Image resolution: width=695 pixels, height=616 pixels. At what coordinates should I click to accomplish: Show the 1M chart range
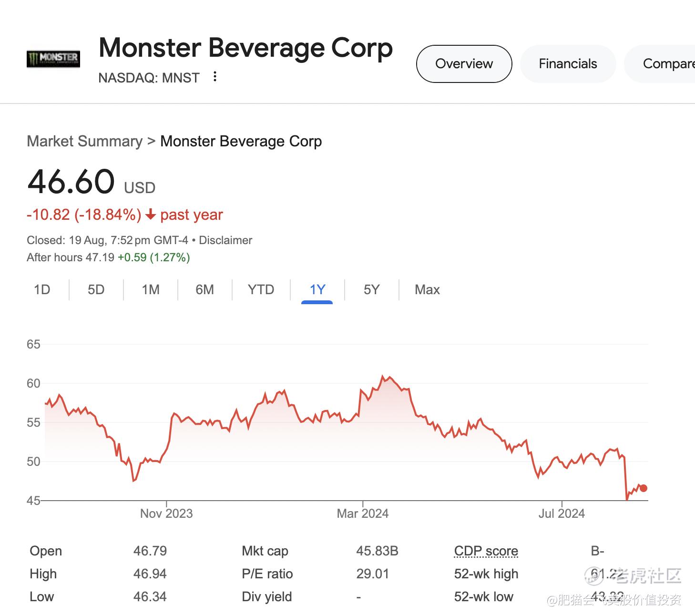pyautogui.click(x=151, y=290)
